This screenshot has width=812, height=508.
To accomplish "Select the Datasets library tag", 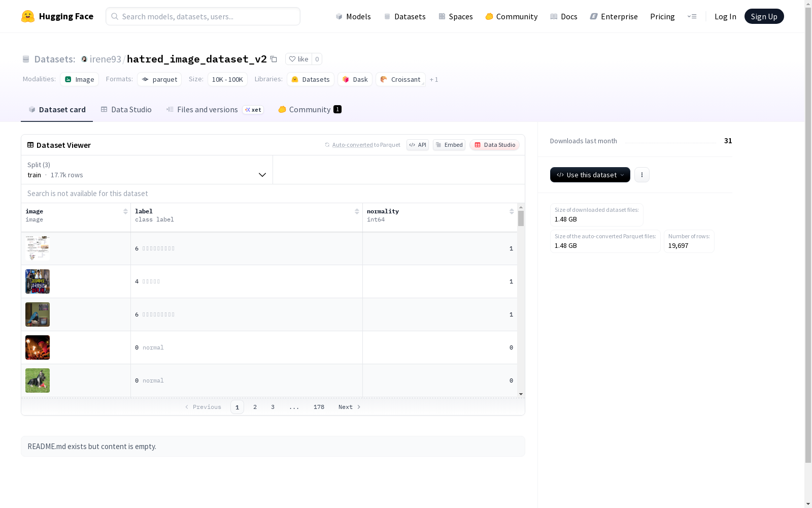I will (311, 79).
